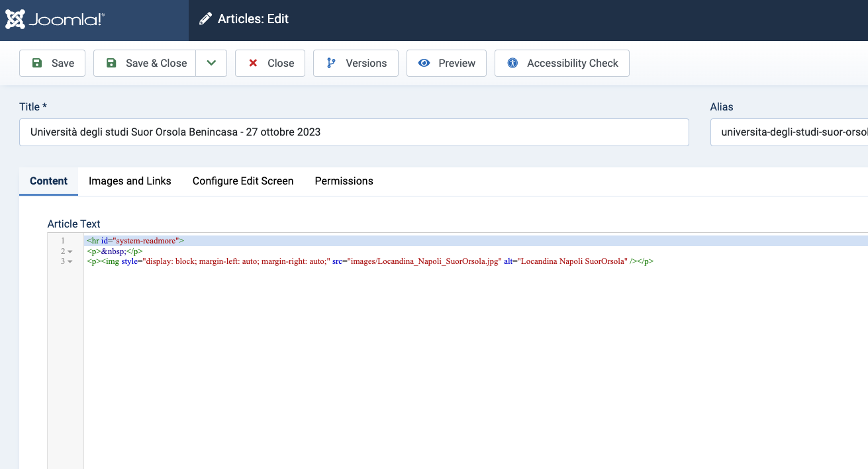Open the Versions history button
Image resolution: width=868 pixels, height=469 pixels.
coord(356,63)
